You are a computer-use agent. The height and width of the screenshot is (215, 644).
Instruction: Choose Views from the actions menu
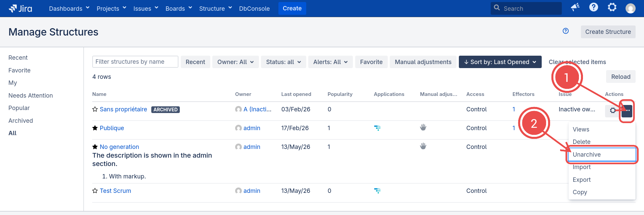[602, 129]
